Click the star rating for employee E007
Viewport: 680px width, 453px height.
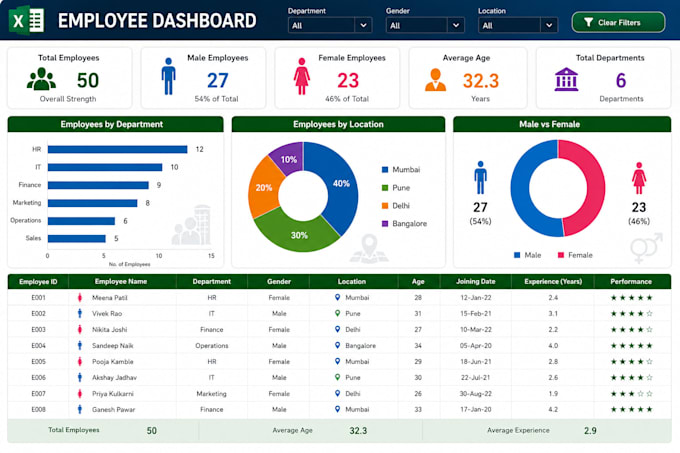tap(631, 394)
